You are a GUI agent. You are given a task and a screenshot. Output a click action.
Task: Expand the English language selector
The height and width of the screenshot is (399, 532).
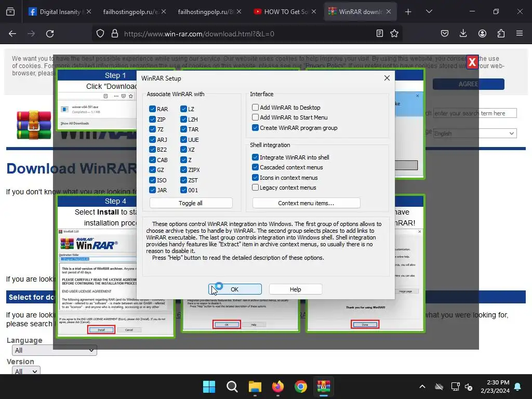pyautogui.click(x=475, y=134)
